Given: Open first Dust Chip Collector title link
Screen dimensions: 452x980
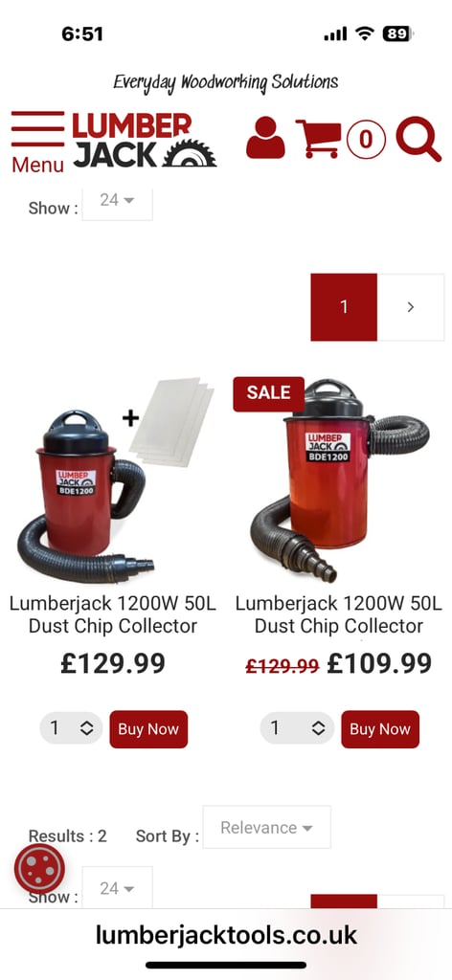Looking at the screenshot, I should 113,614.
